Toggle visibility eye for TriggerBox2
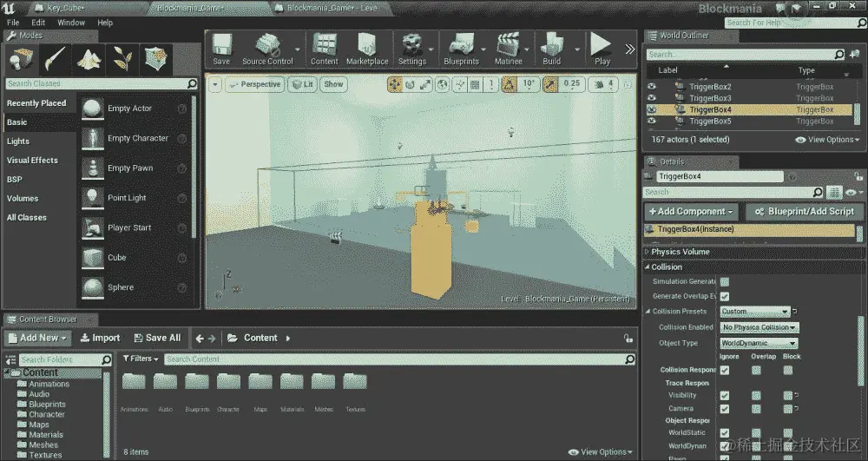Viewport: 868px width, 461px height. [x=652, y=86]
